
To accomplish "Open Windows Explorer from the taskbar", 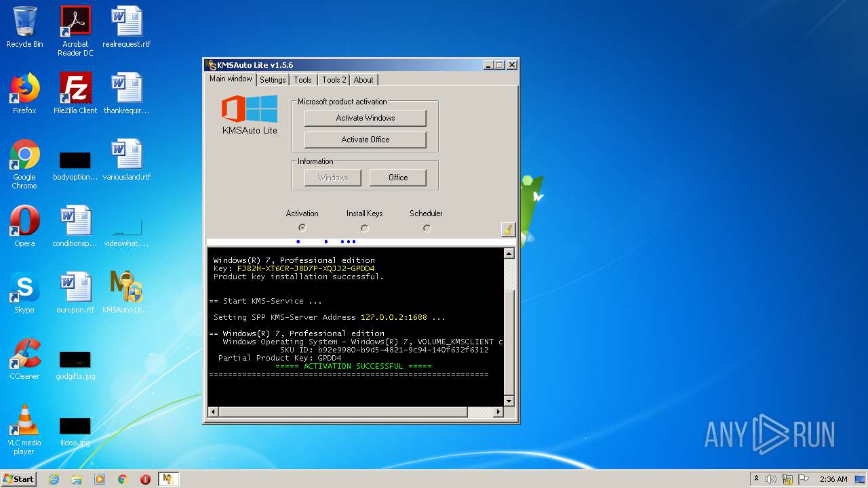I will tap(77, 479).
